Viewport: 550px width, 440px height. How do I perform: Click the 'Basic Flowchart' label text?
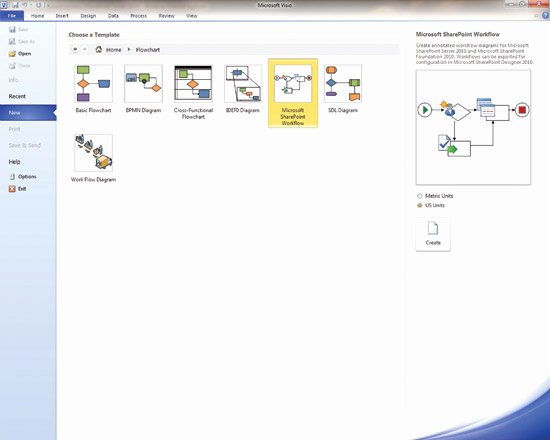coord(93,110)
